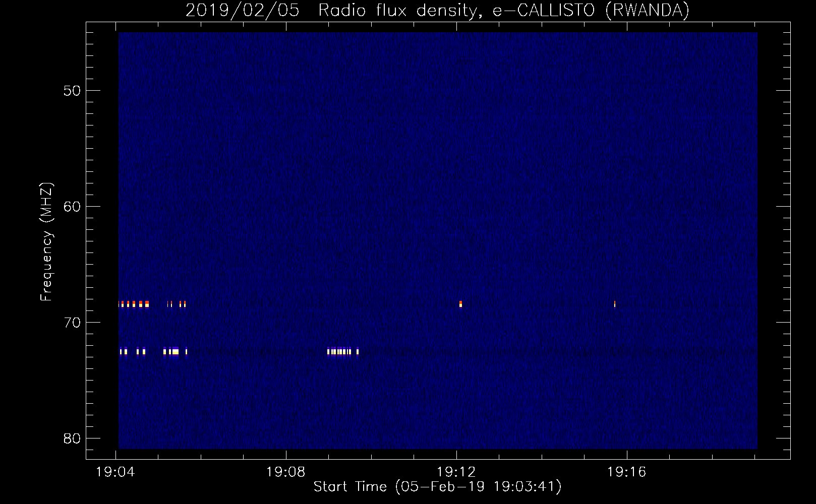Click the 60 MHz frequency tick label
Image resolution: width=816 pixels, height=504 pixels.
(72, 207)
